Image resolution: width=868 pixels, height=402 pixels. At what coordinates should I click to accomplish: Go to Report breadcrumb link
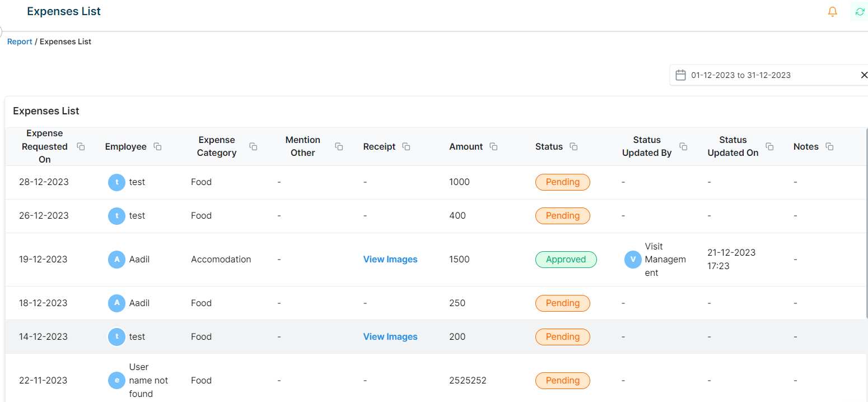coord(20,42)
